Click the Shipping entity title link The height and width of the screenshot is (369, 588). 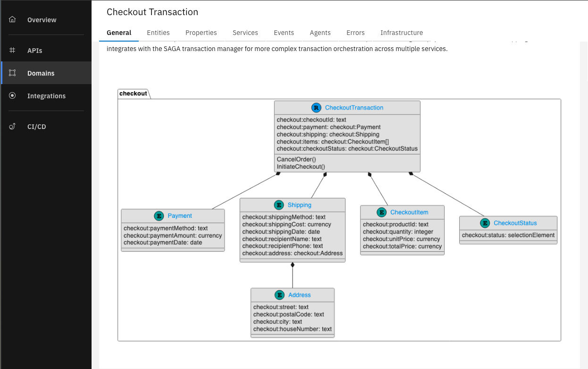tap(299, 205)
